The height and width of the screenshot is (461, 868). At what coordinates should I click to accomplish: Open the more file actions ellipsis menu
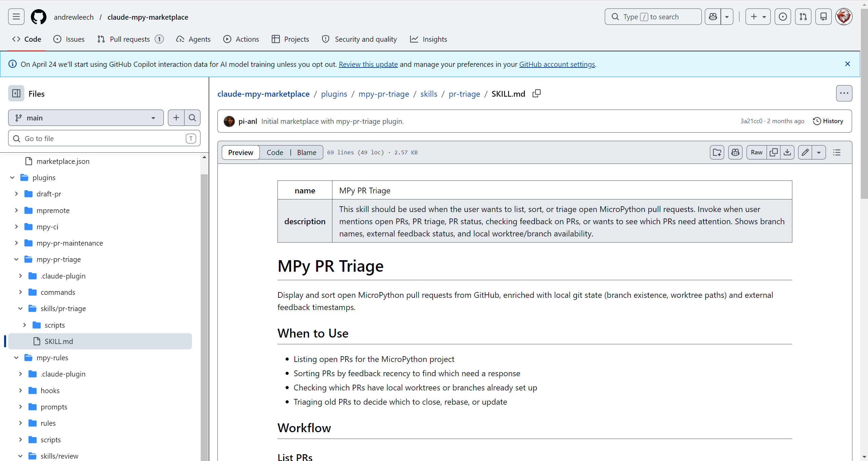point(844,93)
